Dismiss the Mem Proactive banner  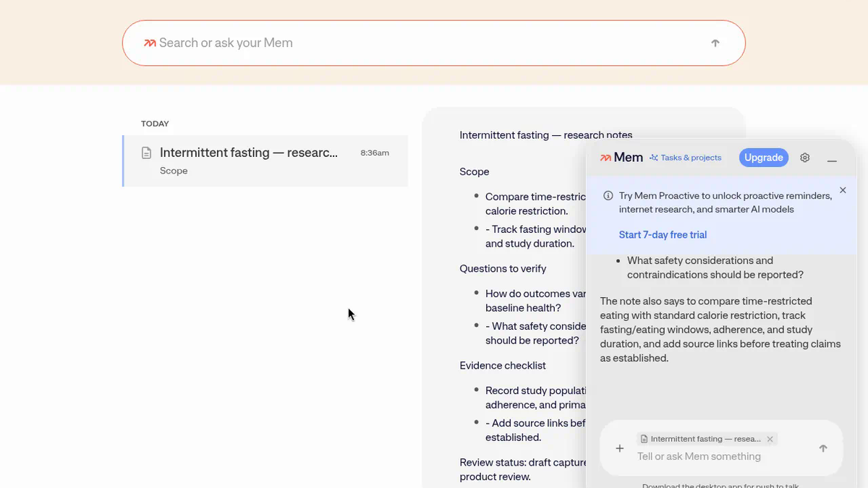pos(843,190)
